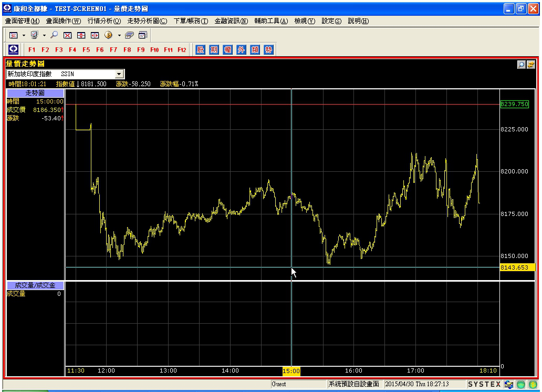The image size is (542, 392).
Task: Expand the arrow beside the dollar coin icon
Action: click(119, 35)
